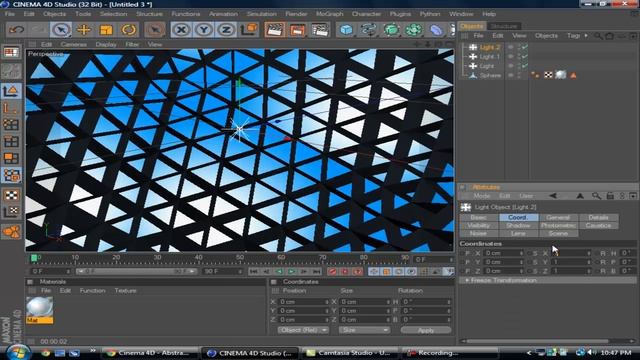Switch to the Structure tab
Viewport: 640px width, 360px height.
(504, 26)
